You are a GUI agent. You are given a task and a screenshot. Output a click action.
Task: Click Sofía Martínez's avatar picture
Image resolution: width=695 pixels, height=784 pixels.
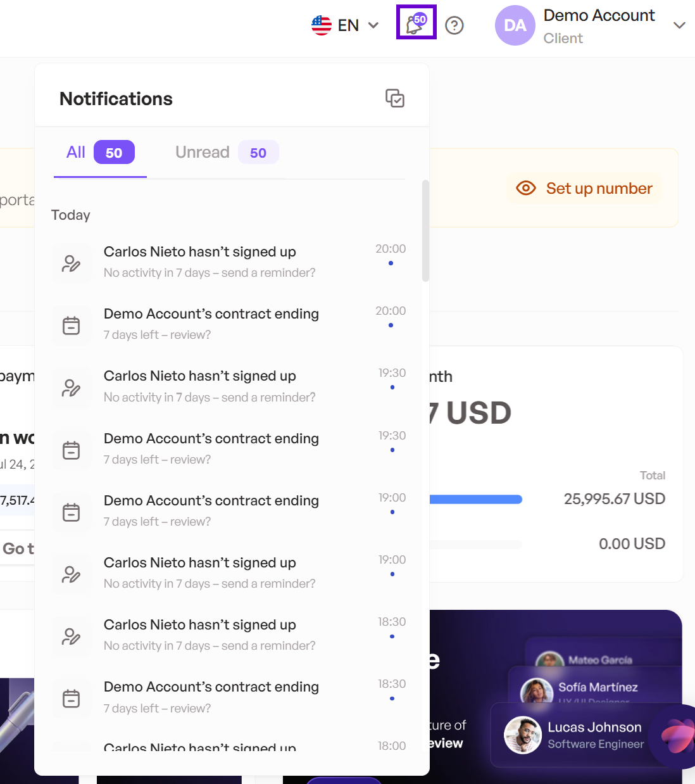click(537, 690)
